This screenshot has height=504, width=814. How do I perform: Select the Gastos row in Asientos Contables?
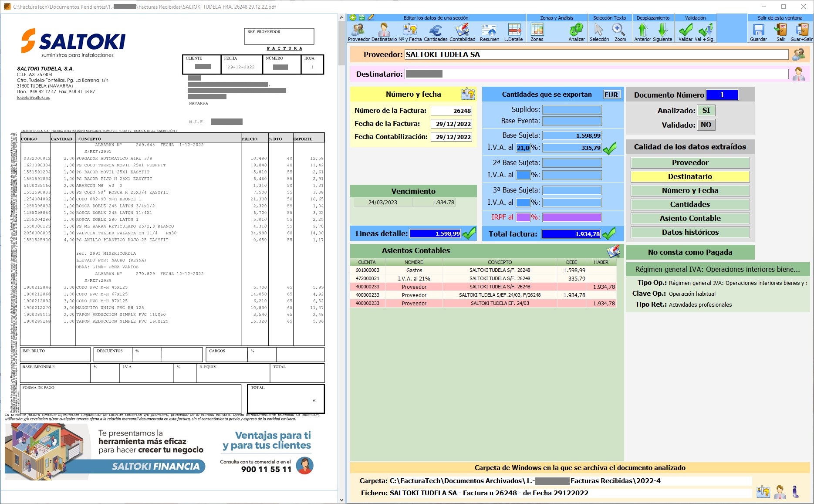tap(483, 270)
